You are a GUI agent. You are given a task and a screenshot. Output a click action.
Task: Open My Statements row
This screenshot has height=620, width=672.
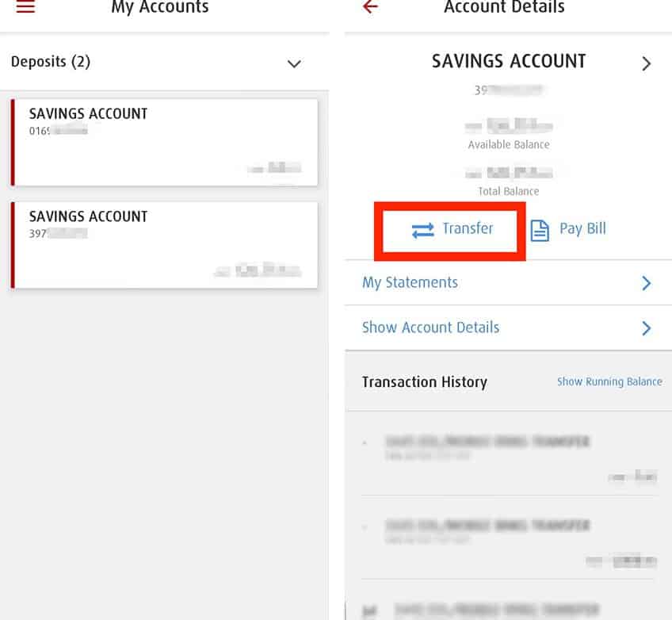tap(508, 283)
